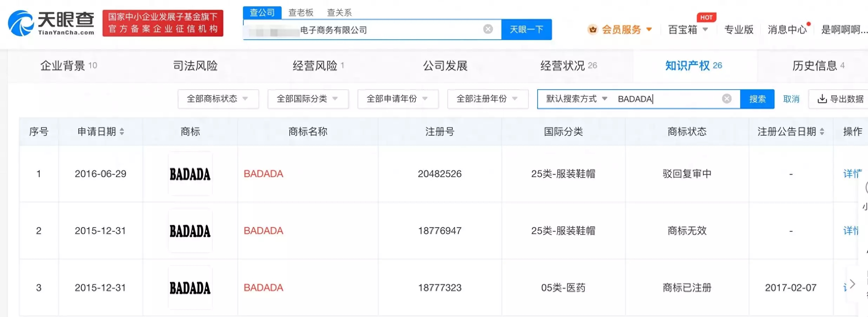The width and height of the screenshot is (868, 317).
Task: Click the next-page chevron arrow on the right
Action: click(852, 284)
